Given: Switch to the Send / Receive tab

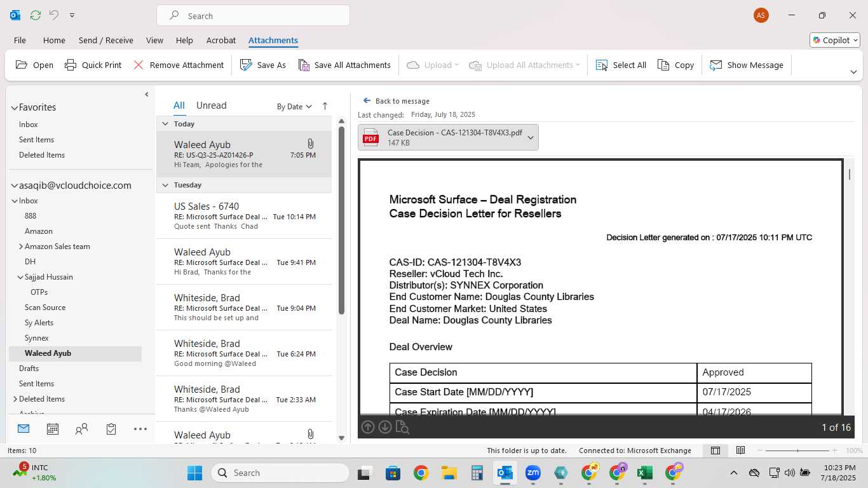Looking at the screenshot, I should pos(106,40).
